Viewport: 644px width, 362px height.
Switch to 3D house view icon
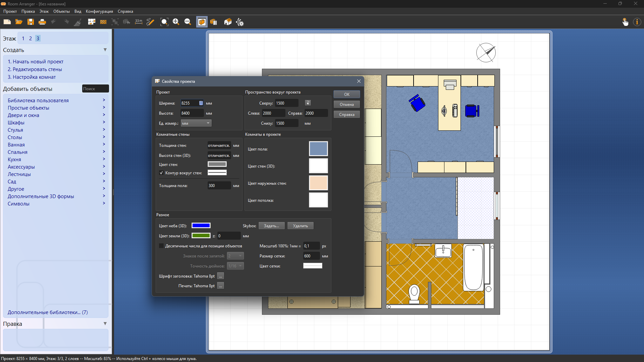[x=228, y=22]
